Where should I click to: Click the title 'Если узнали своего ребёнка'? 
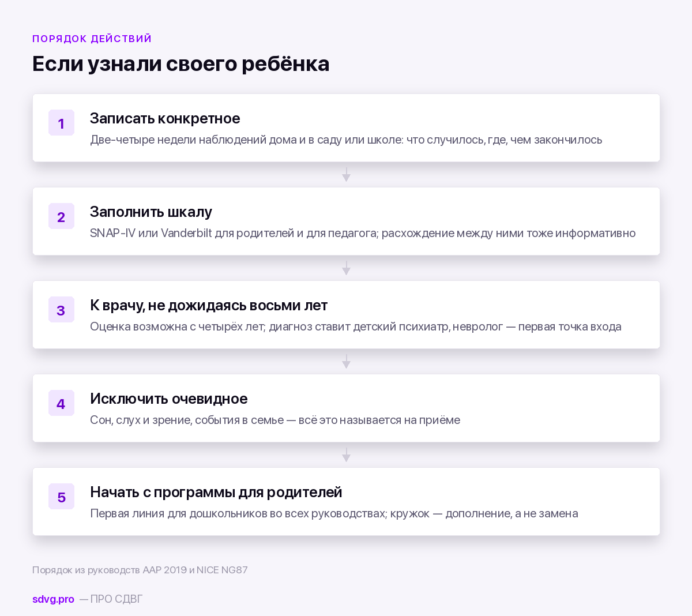coord(181,63)
